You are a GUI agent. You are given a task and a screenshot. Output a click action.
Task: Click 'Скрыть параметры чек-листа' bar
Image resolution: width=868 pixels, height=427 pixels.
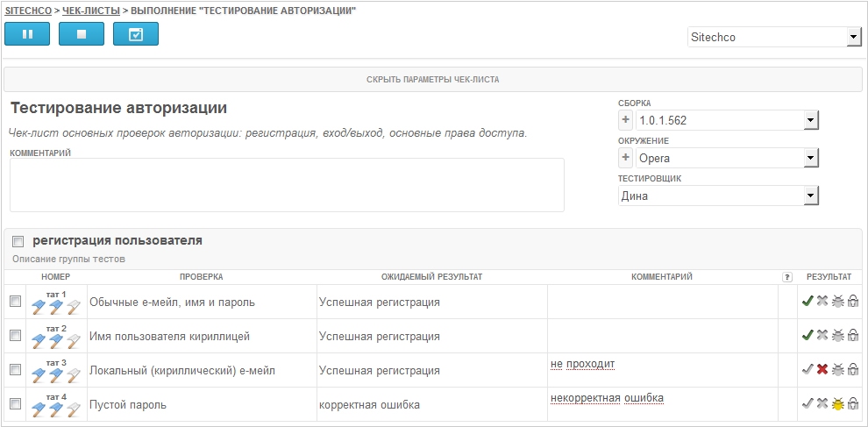click(432, 79)
